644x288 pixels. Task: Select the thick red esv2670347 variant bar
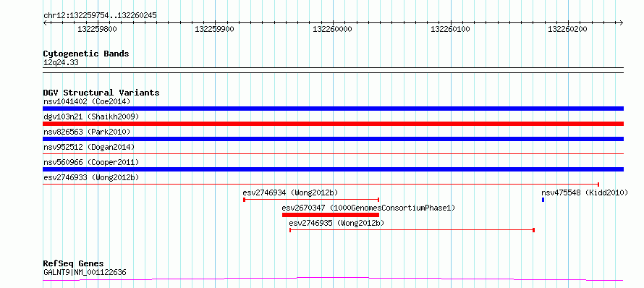[x=331, y=215]
